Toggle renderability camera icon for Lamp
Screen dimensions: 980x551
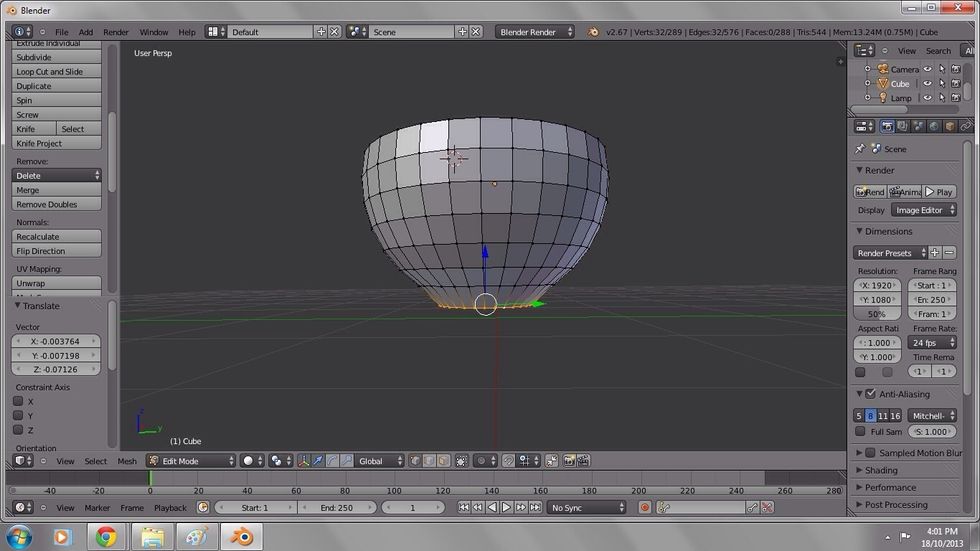pyautogui.click(x=956, y=97)
